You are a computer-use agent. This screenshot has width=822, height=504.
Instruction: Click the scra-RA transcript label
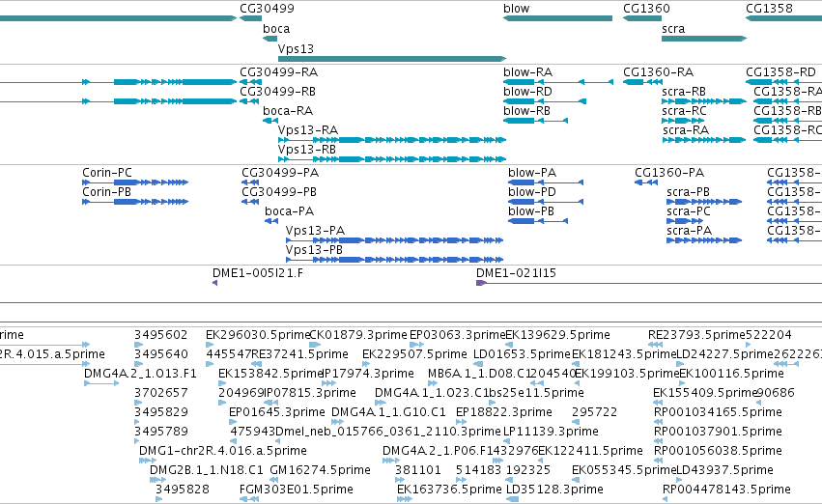(x=686, y=130)
